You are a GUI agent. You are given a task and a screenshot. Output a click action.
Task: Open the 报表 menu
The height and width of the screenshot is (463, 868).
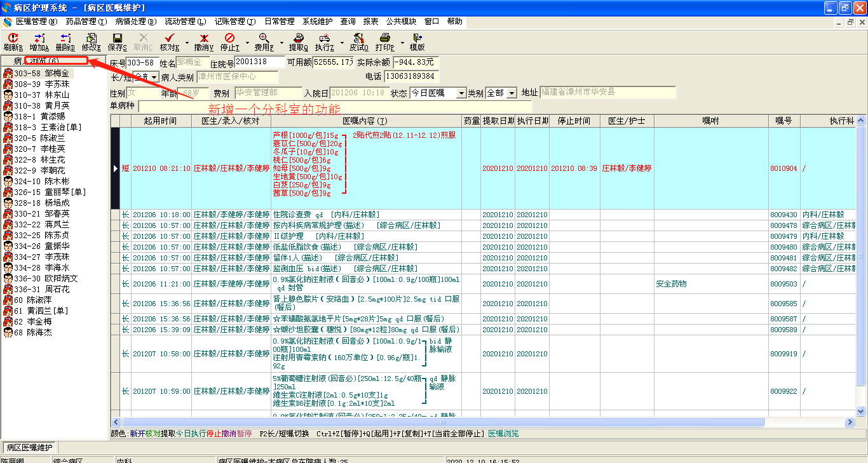coord(371,22)
